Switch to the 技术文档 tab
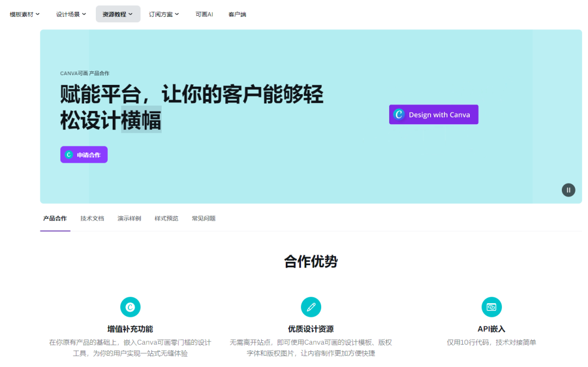The width and height of the screenshot is (588, 367). tap(92, 218)
